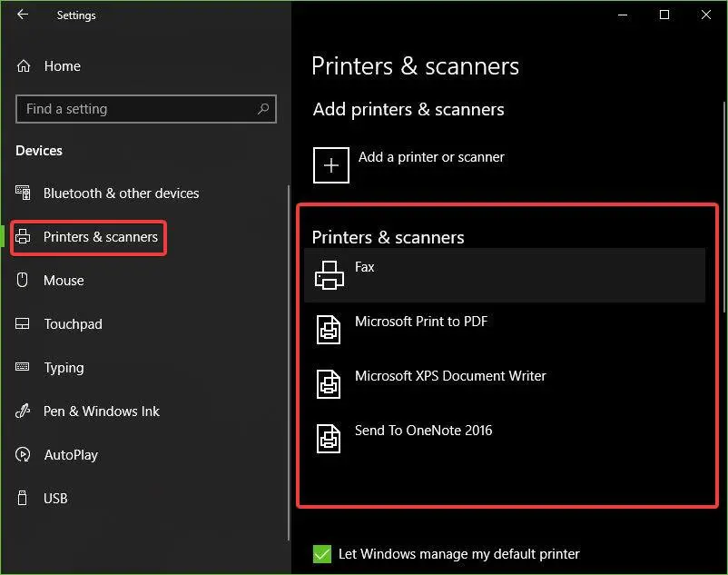This screenshot has width=728, height=575.
Task: Select the Fax printer icon
Action: tap(330, 274)
